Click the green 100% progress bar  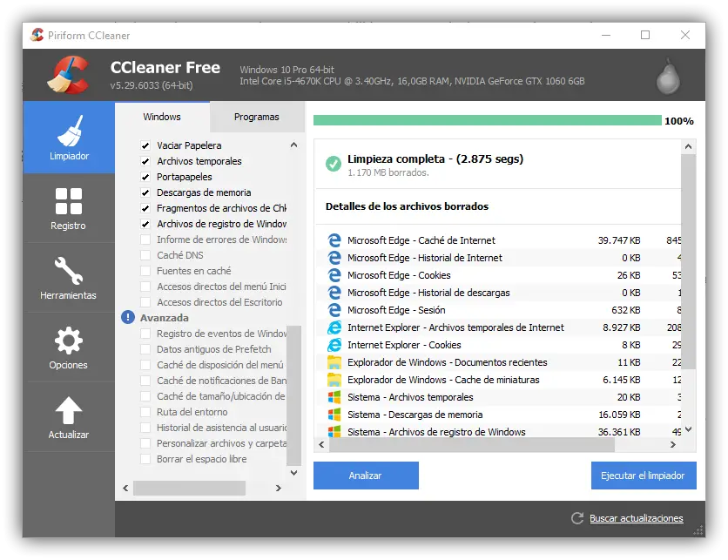[487, 121]
